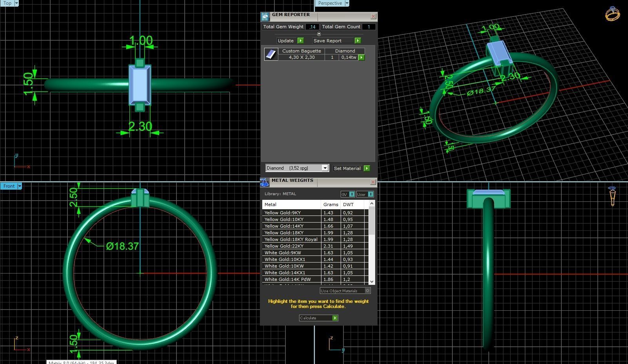Image resolution: width=628 pixels, height=364 pixels.
Task: Select the White Gold:9KW row
Action: point(316,253)
